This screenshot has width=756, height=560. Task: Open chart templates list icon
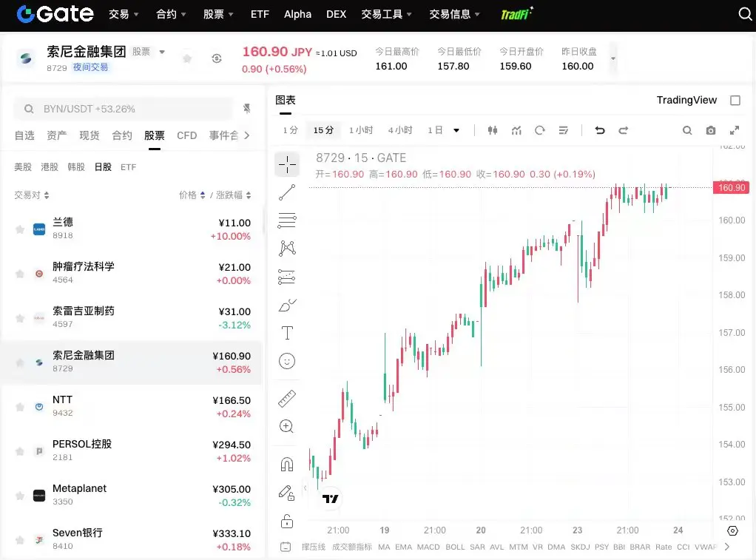pos(563,130)
